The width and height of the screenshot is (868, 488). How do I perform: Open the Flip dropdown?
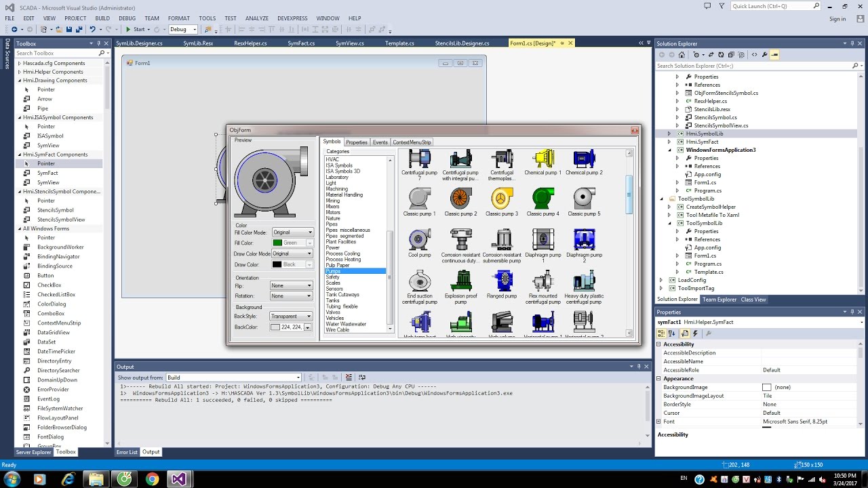(x=291, y=286)
